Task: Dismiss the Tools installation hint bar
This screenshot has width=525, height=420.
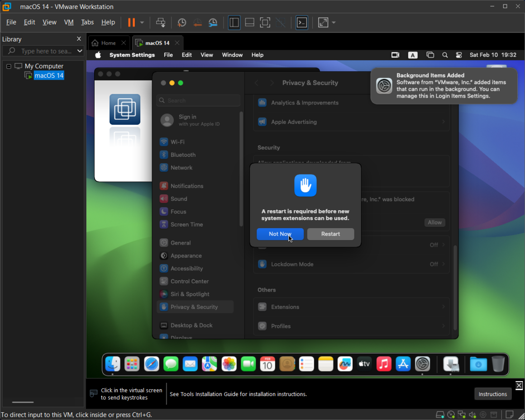Action: click(x=519, y=385)
